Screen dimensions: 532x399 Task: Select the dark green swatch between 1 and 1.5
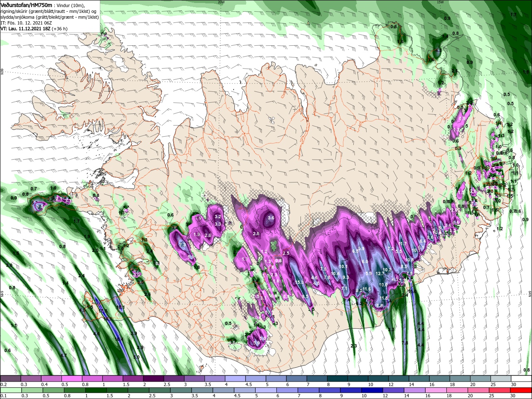coord(96,390)
